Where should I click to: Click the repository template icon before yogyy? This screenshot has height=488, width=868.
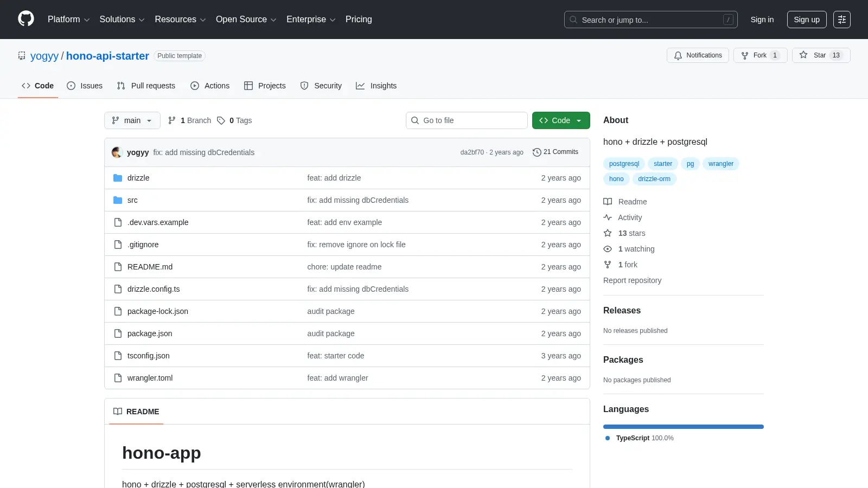[22, 56]
